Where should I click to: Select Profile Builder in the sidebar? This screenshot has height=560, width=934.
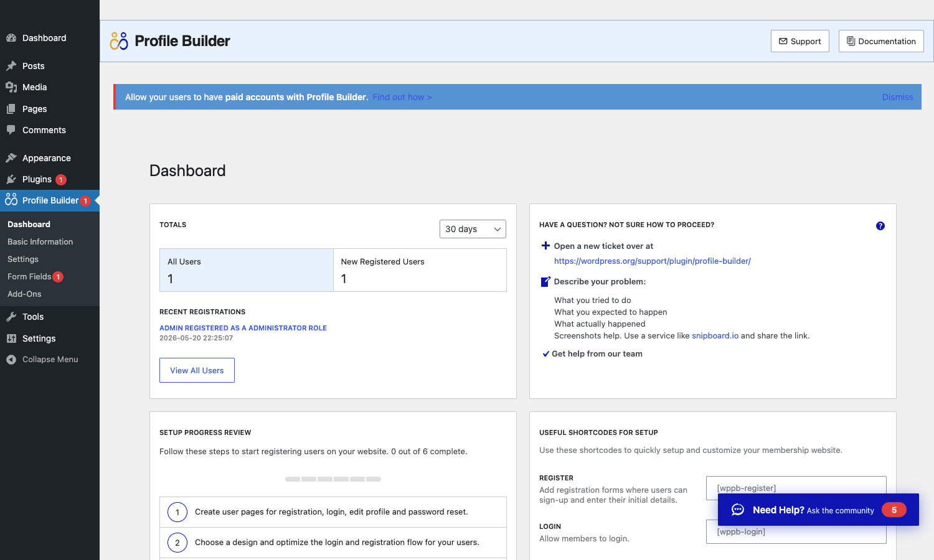click(50, 200)
